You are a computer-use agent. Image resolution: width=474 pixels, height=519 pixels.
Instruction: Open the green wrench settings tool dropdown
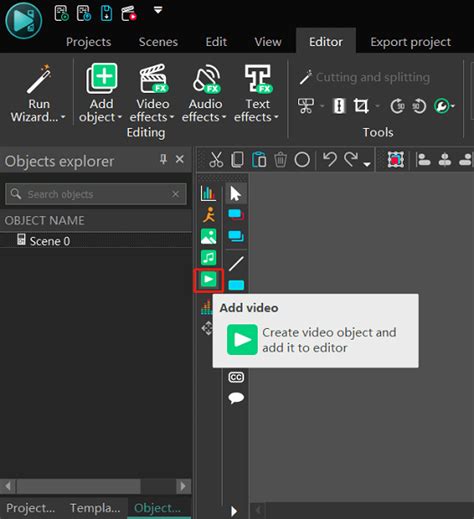tap(444, 106)
